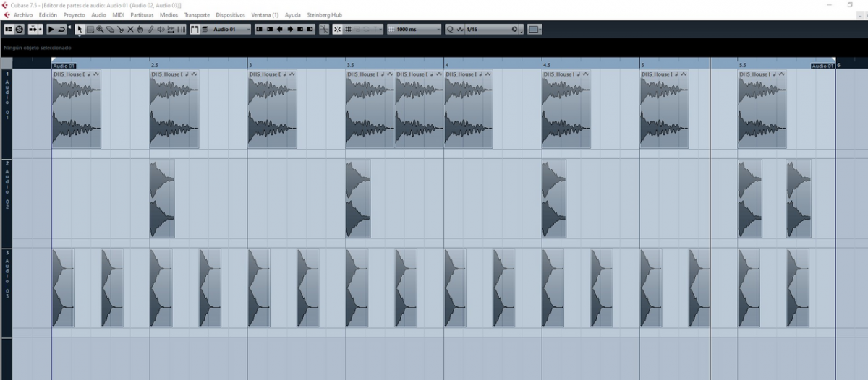868x380 pixels.
Task: Select the Erase tool
Action: 110,29
